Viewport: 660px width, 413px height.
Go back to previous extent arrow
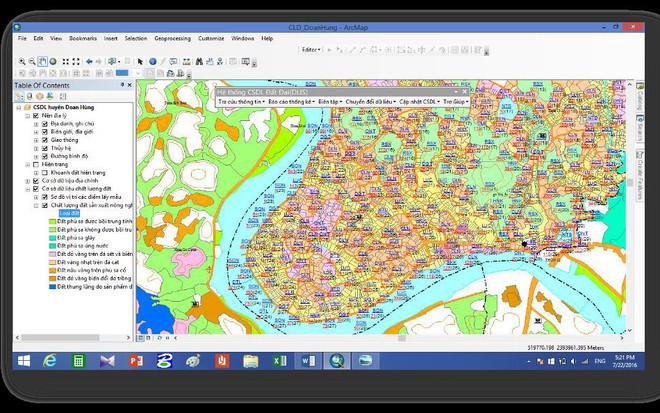click(x=88, y=61)
